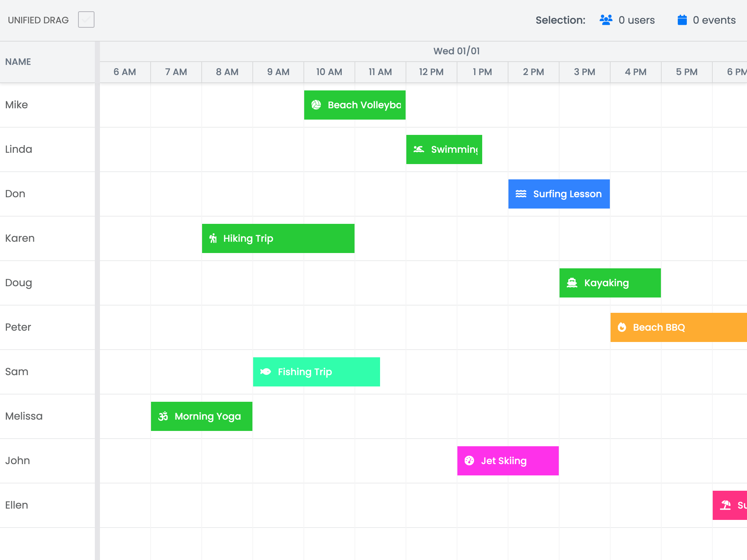Select resource row Peter

pos(47,327)
